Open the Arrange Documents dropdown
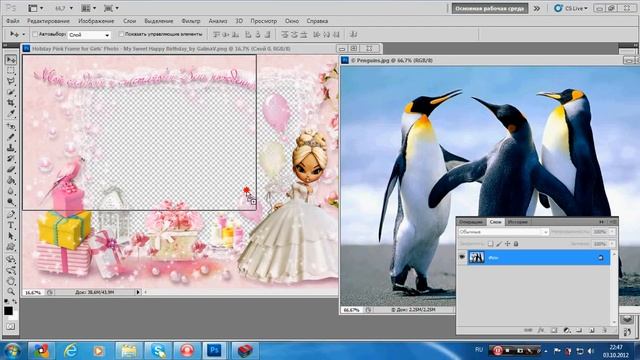Screen dimensions: 640x360 [x=88, y=8]
